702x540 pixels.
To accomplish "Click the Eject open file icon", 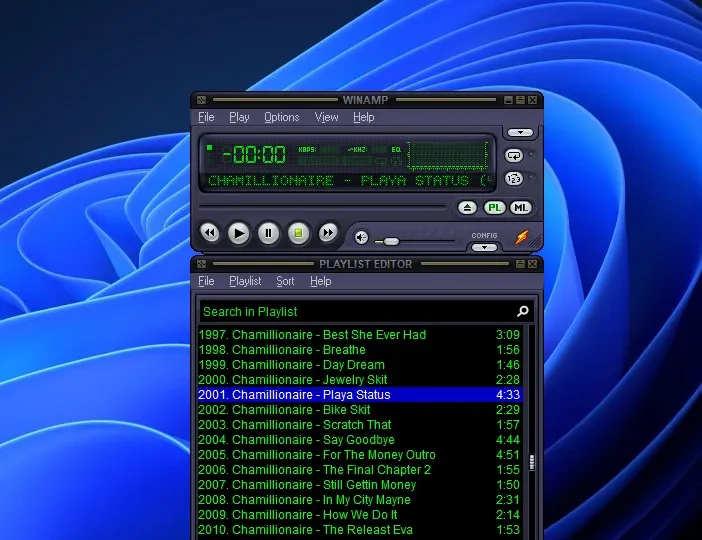I will pyautogui.click(x=467, y=207).
